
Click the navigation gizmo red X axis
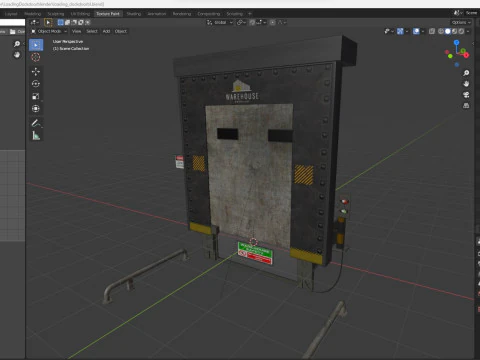pos(466,55)
